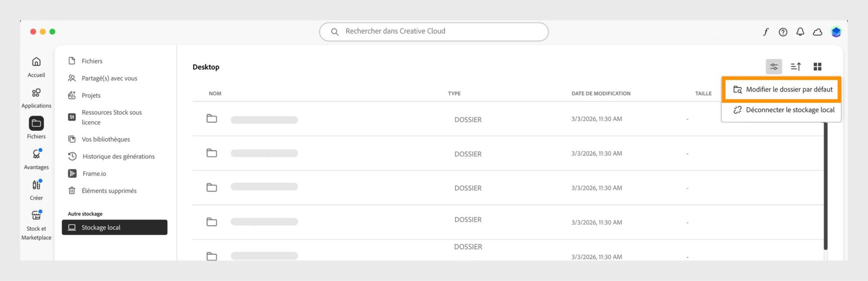Click the sort order icon

[x=796, y=67]
